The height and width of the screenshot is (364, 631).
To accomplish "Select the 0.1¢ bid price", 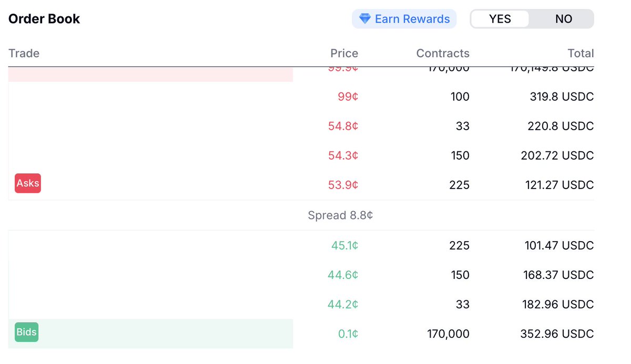I will tap(348, 334).
